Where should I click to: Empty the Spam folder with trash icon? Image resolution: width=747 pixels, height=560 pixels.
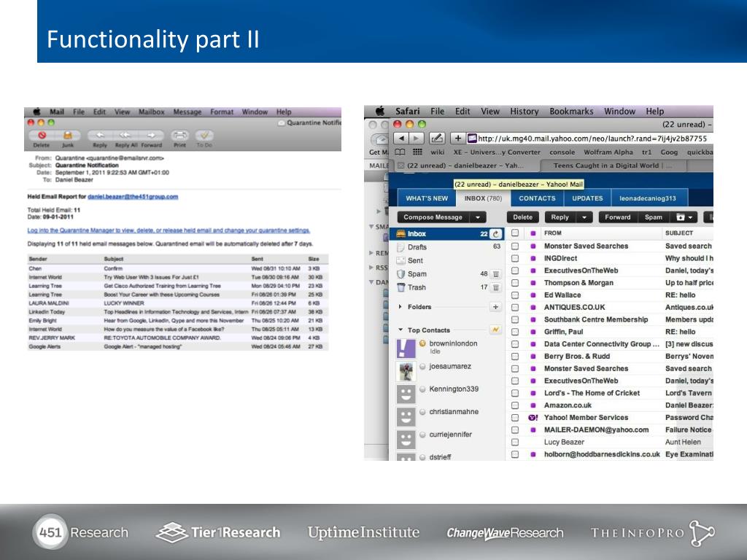coord(496,274)
